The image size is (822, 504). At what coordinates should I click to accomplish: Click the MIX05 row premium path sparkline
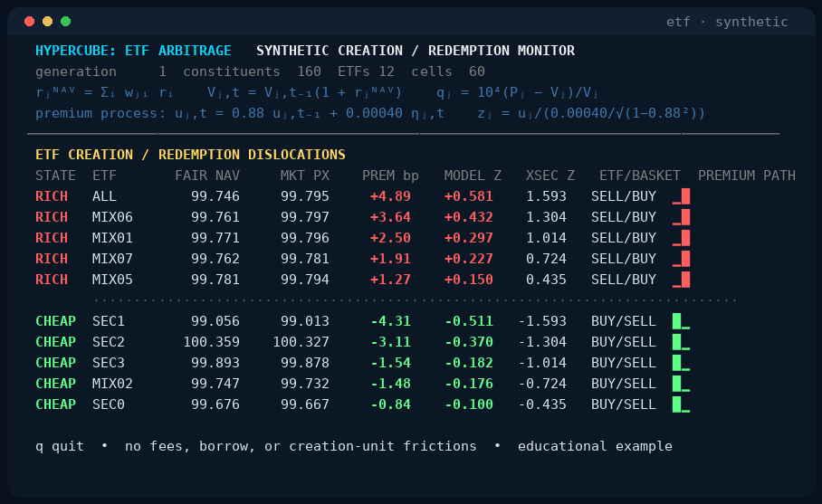(681, 280)
